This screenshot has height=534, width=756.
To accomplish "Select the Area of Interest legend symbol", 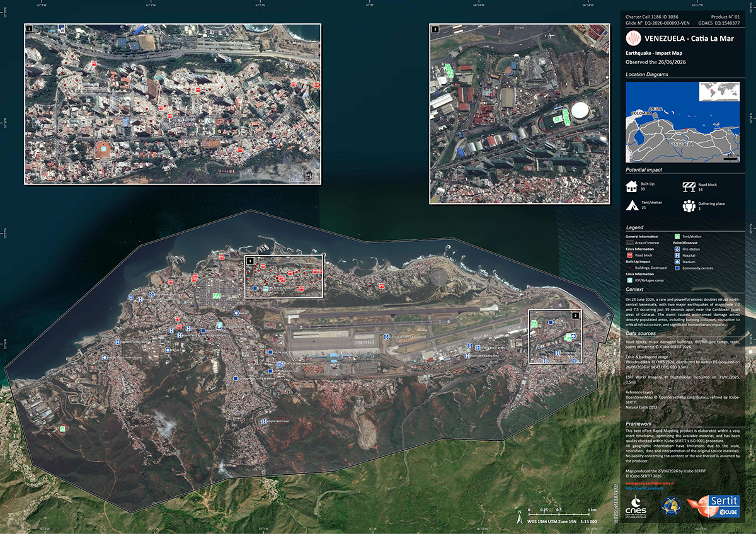I will [x=630, y=242].
